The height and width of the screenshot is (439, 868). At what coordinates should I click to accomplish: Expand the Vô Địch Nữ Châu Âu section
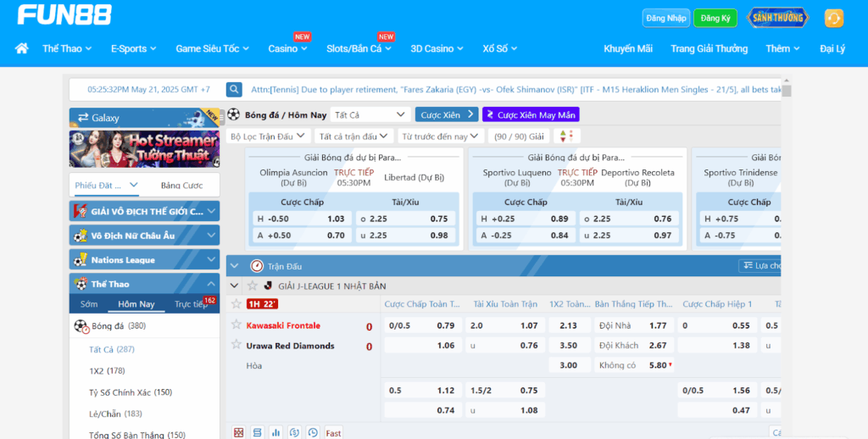(x=144, y=236)
